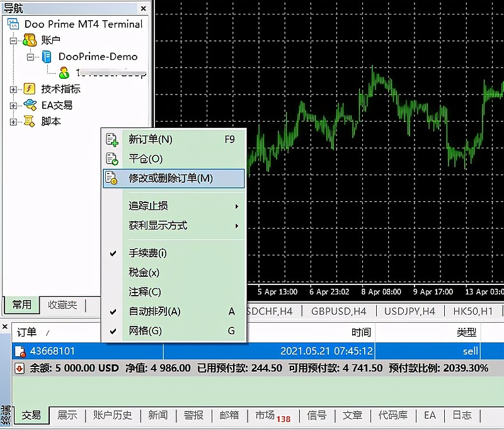
Task: Open the GBPUSD,H4 chart tab
Action: [339, 311]
